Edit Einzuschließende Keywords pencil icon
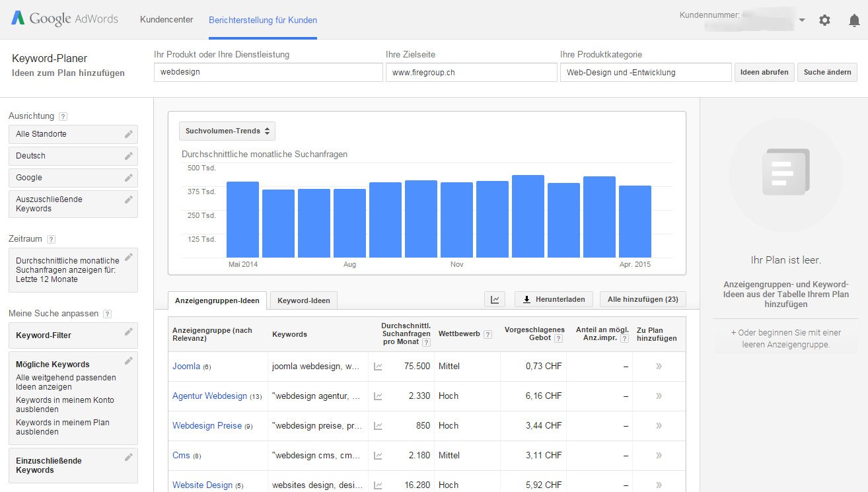868x492 pixels. tap(128, 457)
